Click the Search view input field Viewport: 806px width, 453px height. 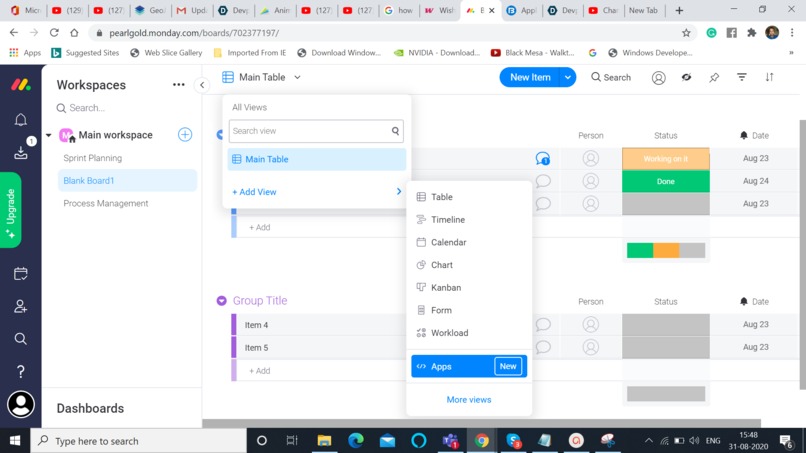click(x=316, y=131)
